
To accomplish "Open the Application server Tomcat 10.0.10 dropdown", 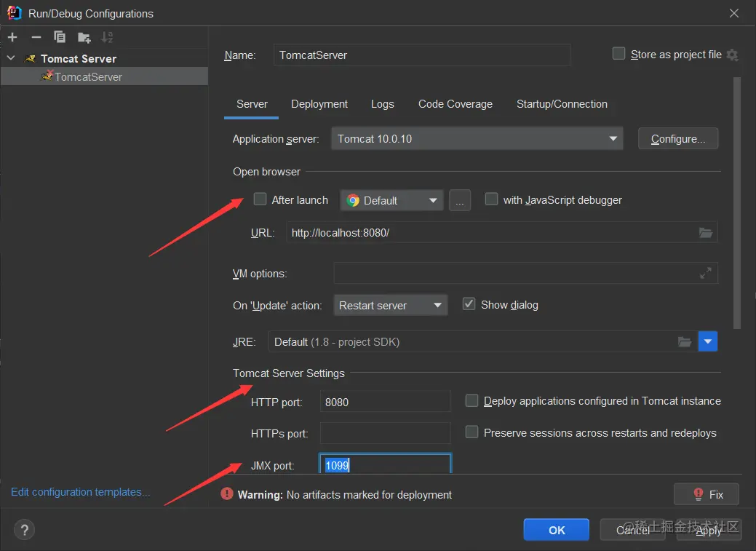I will (477, 139).
